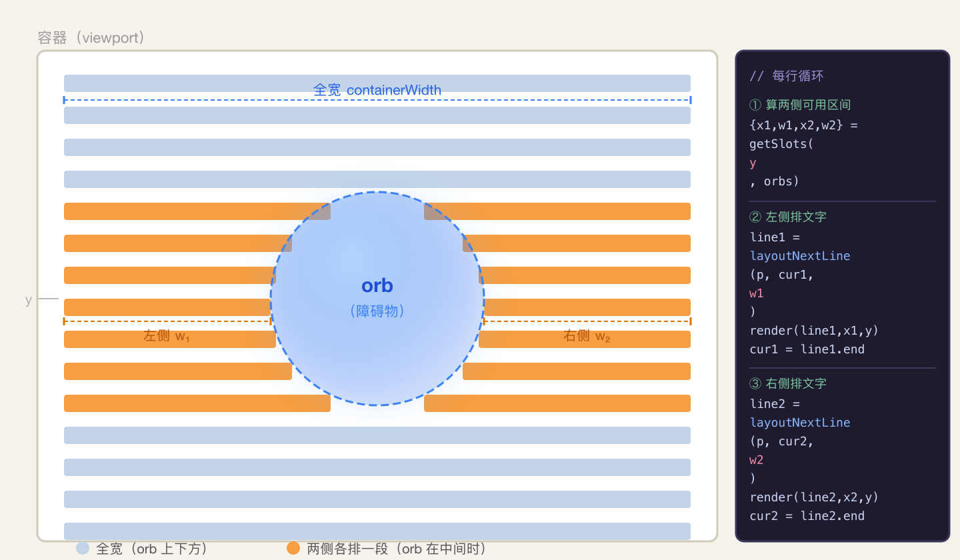
Task: Click the blue legend dot for 全宽
Action: 83,548
